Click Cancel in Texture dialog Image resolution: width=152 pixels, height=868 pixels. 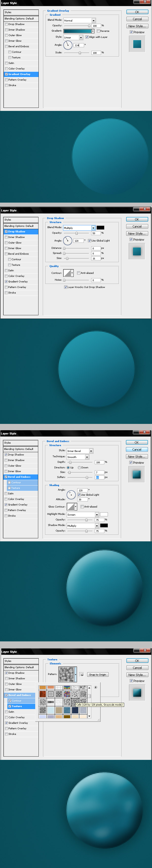click(137, 668)
